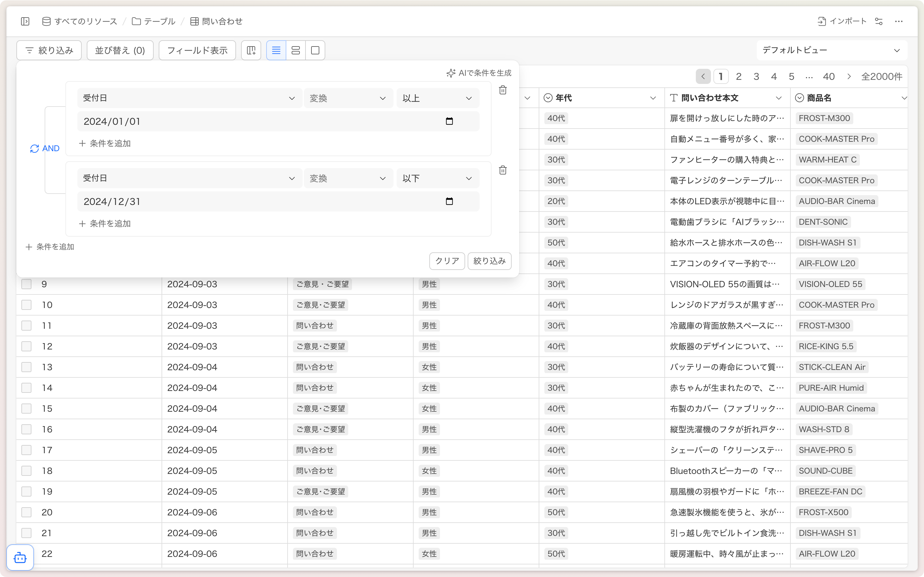Viewport: 924px width, 577px height.
Task: Toggle the sidebar panel icon
Action: coord(25,21)
